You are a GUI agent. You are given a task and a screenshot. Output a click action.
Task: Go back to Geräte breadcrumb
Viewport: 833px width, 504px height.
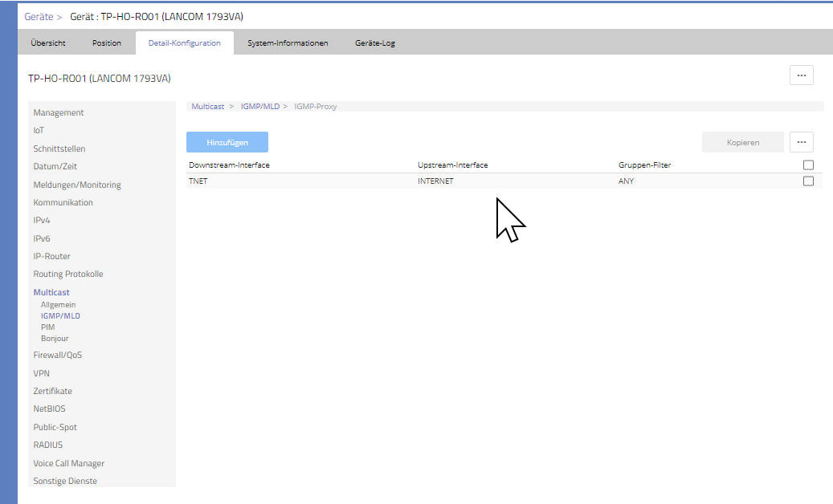point(39,16)
